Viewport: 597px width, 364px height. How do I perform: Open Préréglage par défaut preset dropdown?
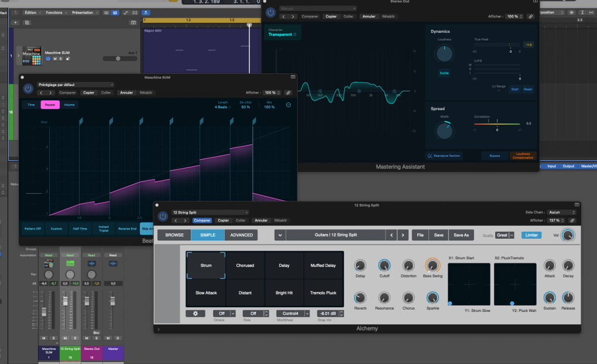pyautogui.click(x=76, y=84)
